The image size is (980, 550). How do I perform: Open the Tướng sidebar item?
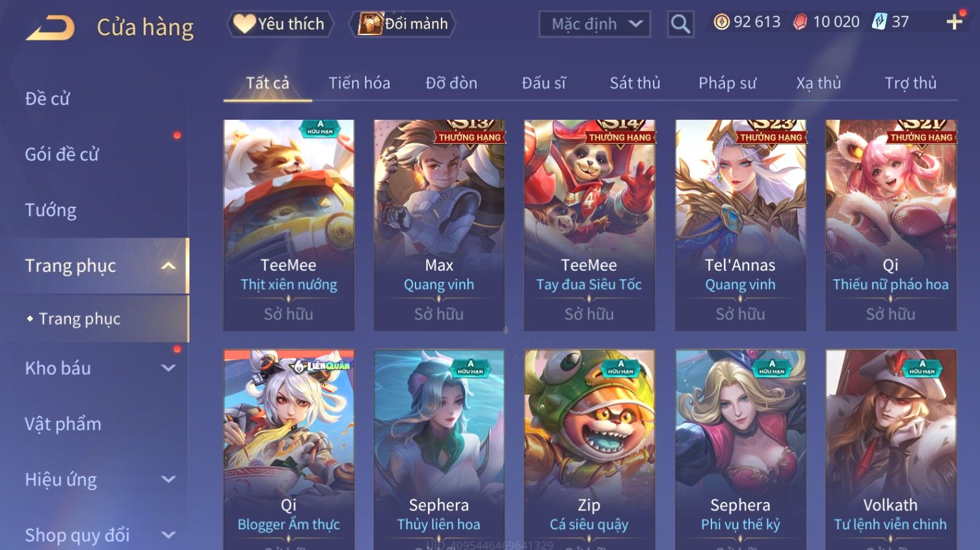click(x=51, y=210)
